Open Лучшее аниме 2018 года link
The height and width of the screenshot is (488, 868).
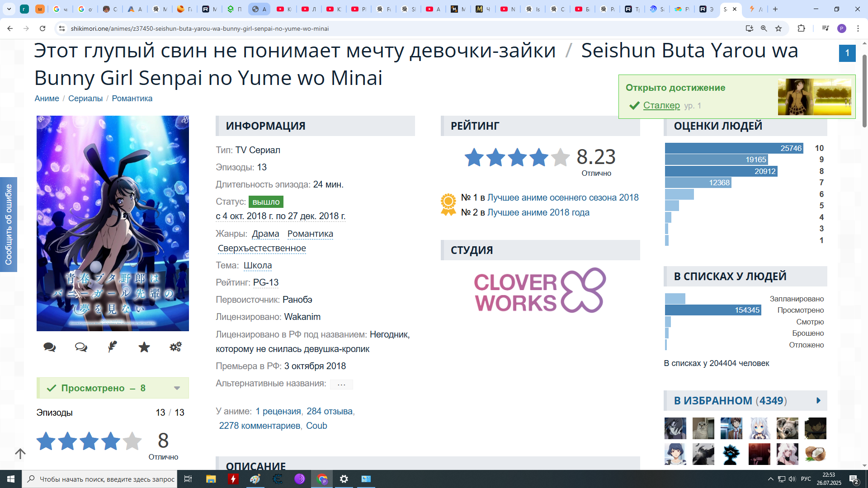pos(538,212)
